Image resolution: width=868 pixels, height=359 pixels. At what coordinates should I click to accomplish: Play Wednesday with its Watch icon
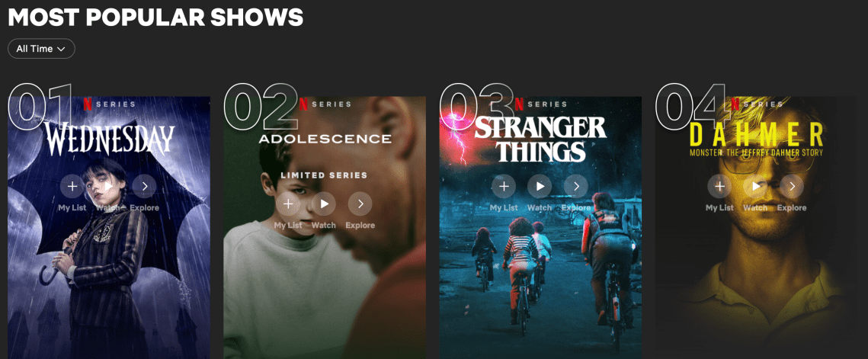tap(108, 186)
